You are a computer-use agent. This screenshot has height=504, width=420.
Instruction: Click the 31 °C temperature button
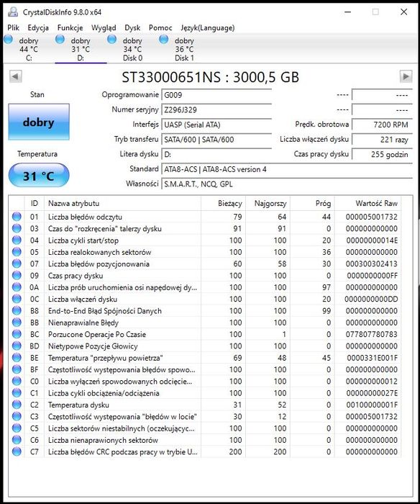39,175
